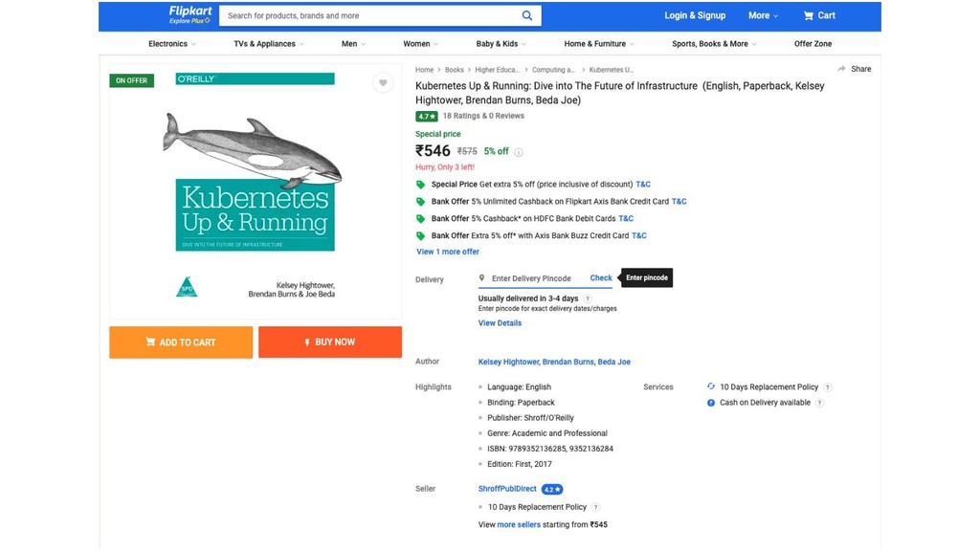Click help icon next to delivery time
This screenshot has height=551, width=980.
point(588,298)
